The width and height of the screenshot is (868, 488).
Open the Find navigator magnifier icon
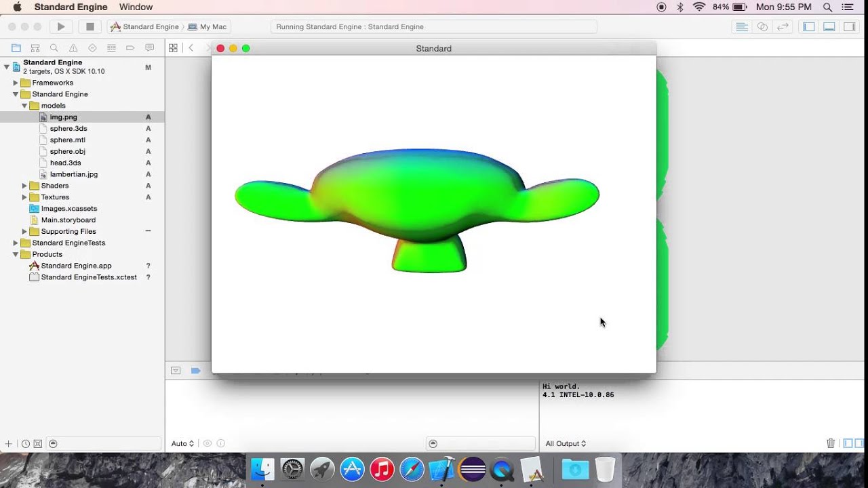[x=54, y=48]
